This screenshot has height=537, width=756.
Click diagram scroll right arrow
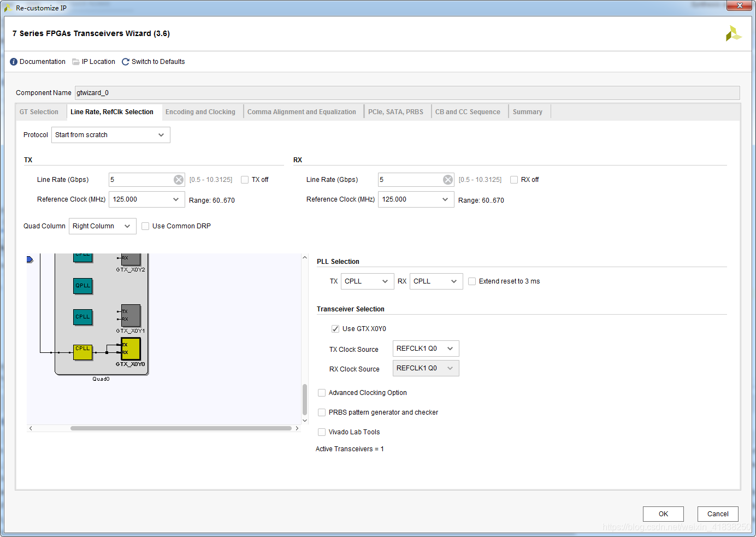point(297,428)
